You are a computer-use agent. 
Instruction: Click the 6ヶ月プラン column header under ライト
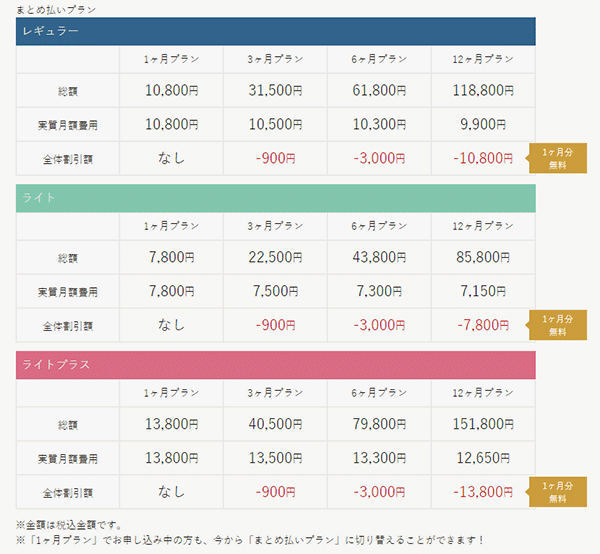point(379,226)
